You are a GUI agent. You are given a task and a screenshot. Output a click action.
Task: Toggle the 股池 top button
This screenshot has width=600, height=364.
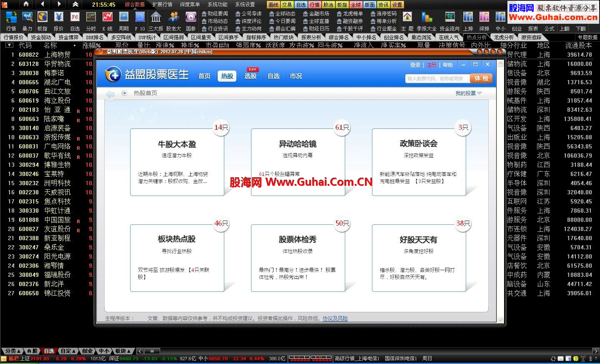coord(328,5)
